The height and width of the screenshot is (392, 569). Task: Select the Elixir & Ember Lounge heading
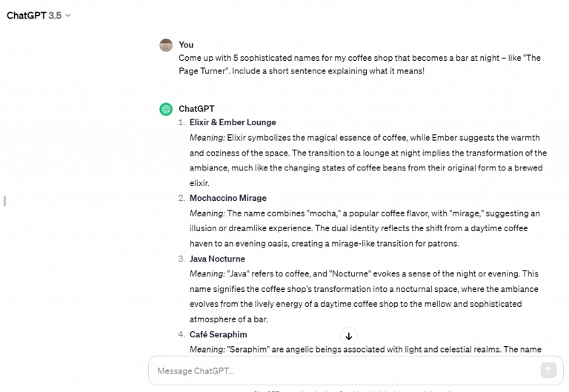coord(233,122)
